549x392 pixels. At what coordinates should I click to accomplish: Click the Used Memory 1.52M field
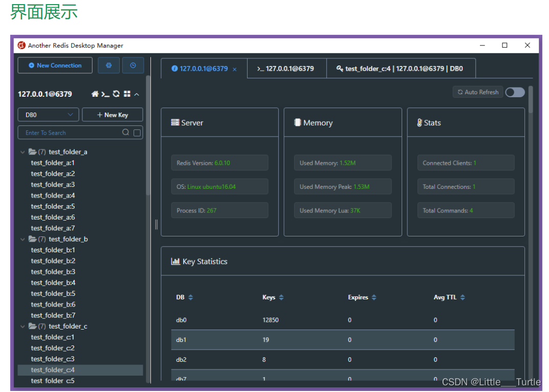tap(343, 163)
